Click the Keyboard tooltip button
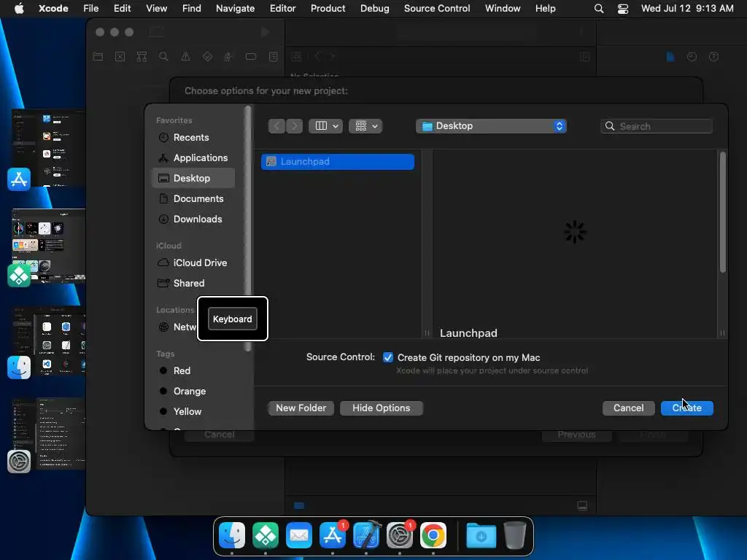Screen dimensions: 747x560 pos(233,319)
